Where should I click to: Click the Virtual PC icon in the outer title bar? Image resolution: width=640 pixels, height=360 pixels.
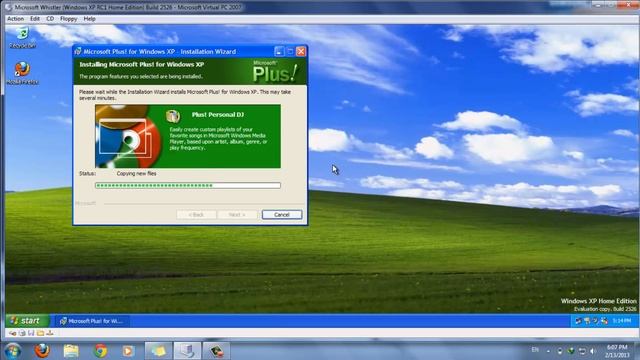coord(9,7)
